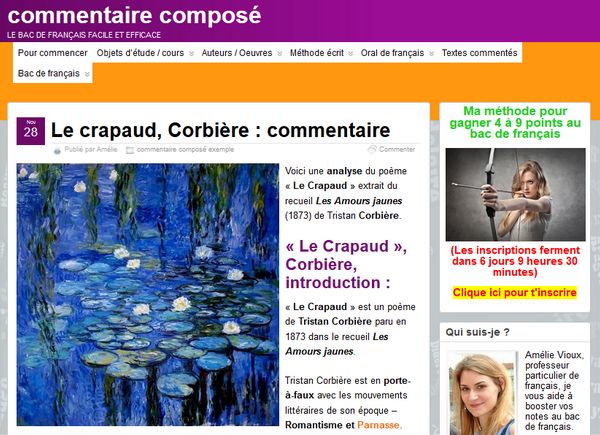Open the Commenter link
The image size is (600, 435).
pyautogui.click(x=397, y=149)
